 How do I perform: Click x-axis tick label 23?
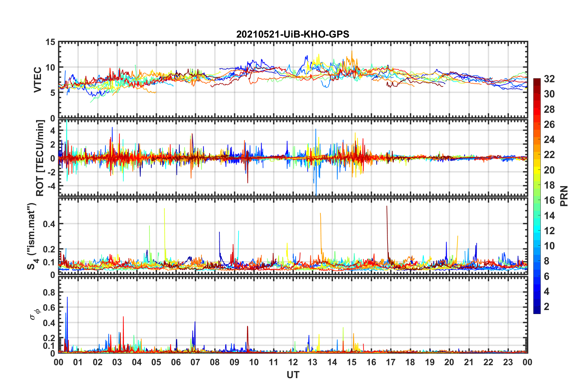click(508, 362)
